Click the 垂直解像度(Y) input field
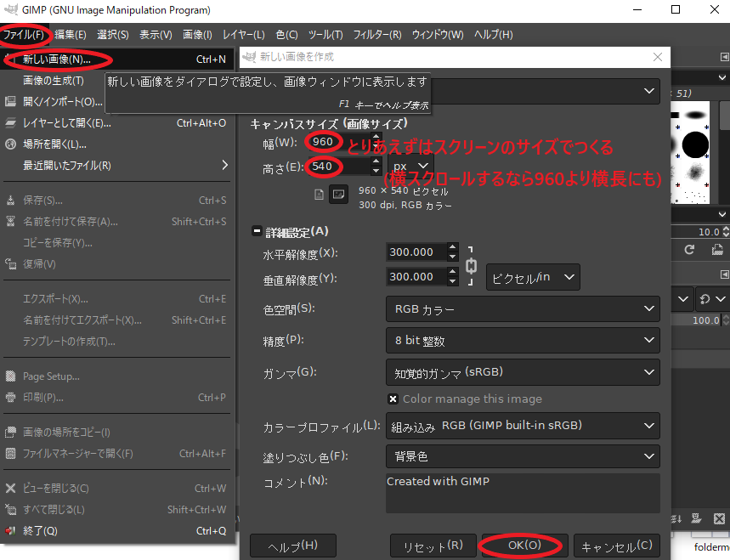The height and width of the screenshot is (560, 730). pos(416,277)
